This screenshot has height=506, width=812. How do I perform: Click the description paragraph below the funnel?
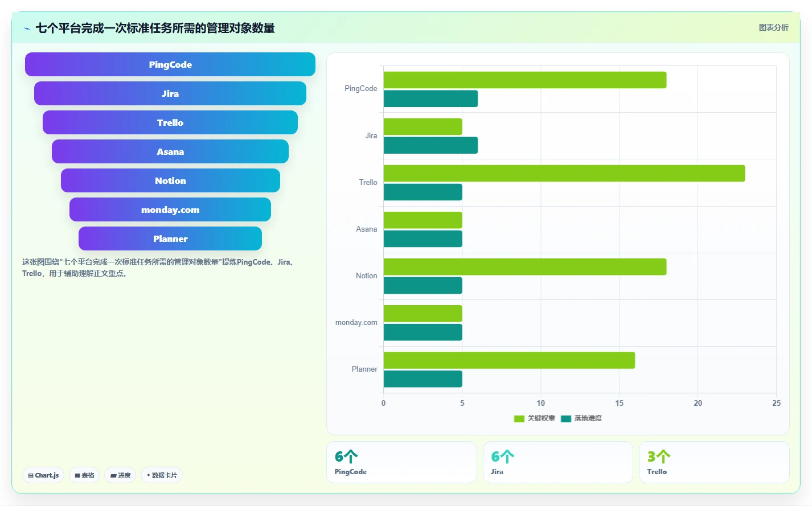coord(158,268)
